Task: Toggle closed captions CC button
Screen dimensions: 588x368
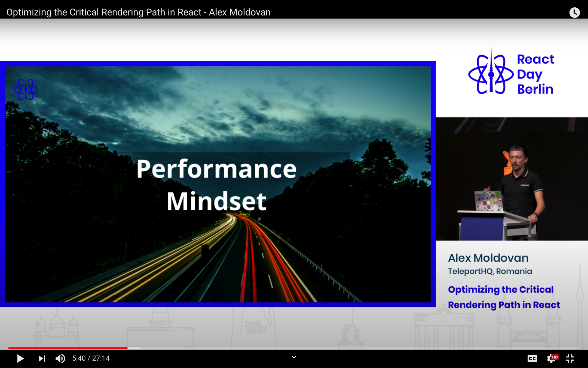Action: (x=532, y=358)
